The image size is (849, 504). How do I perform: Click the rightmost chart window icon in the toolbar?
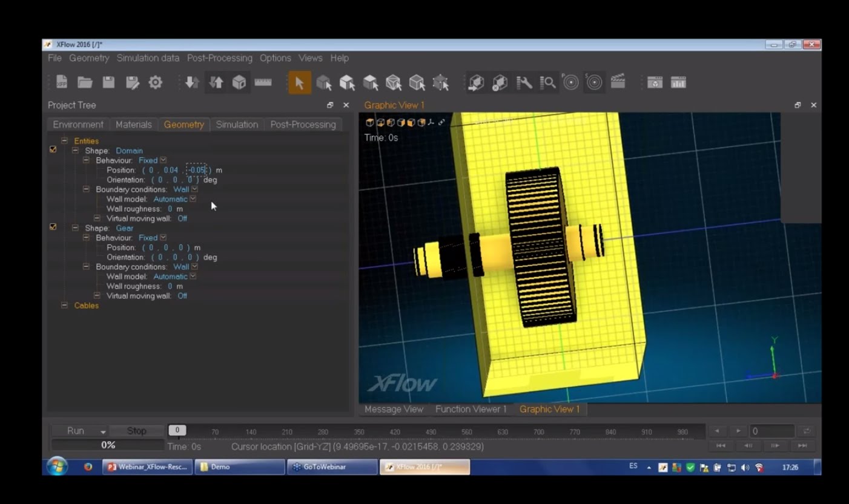678,83
